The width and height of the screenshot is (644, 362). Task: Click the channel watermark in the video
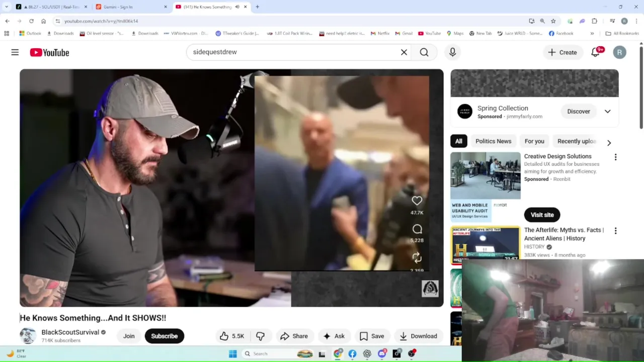point(430,289)
